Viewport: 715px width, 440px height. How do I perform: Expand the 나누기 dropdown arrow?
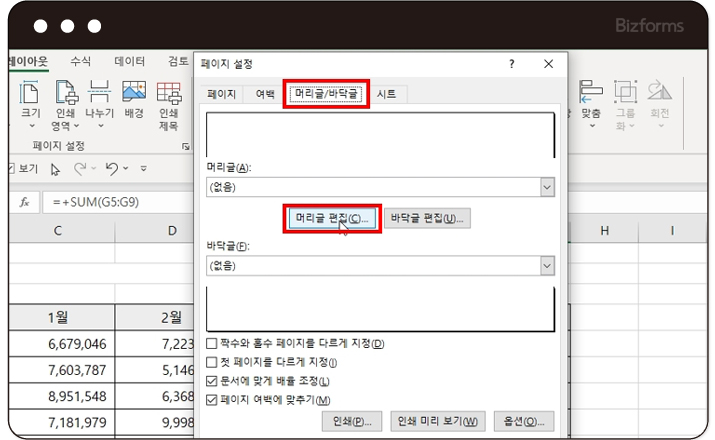(x=101, y=126)
